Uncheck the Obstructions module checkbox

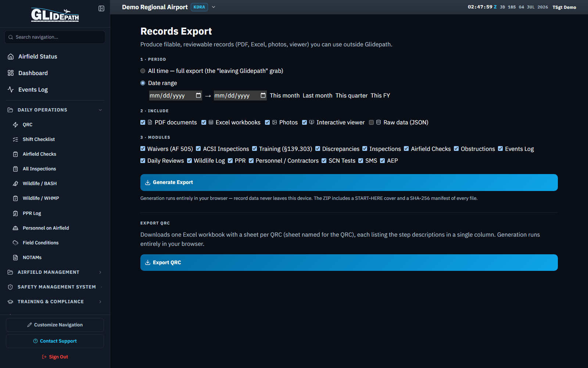(456, 149)
